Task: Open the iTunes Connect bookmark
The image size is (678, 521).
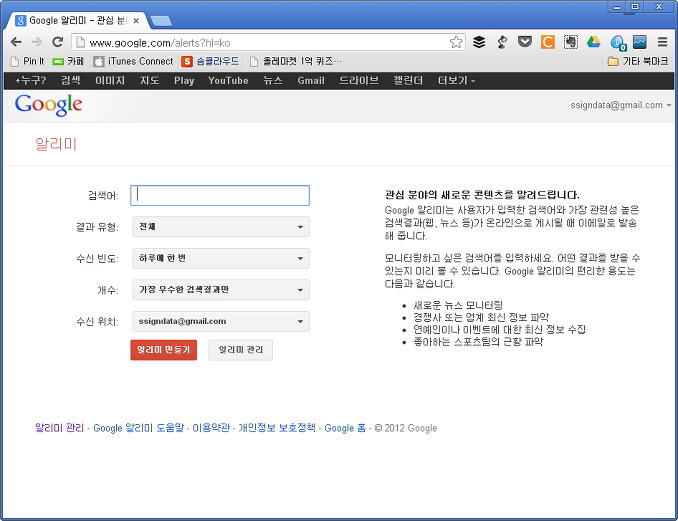Action: coord(133,61)
